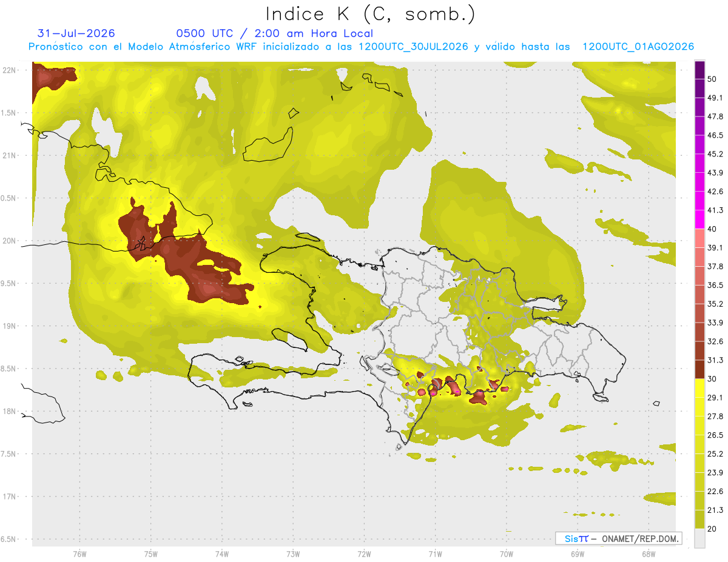
Task: Click the colorbar label "21.3"
Action: 715,510
